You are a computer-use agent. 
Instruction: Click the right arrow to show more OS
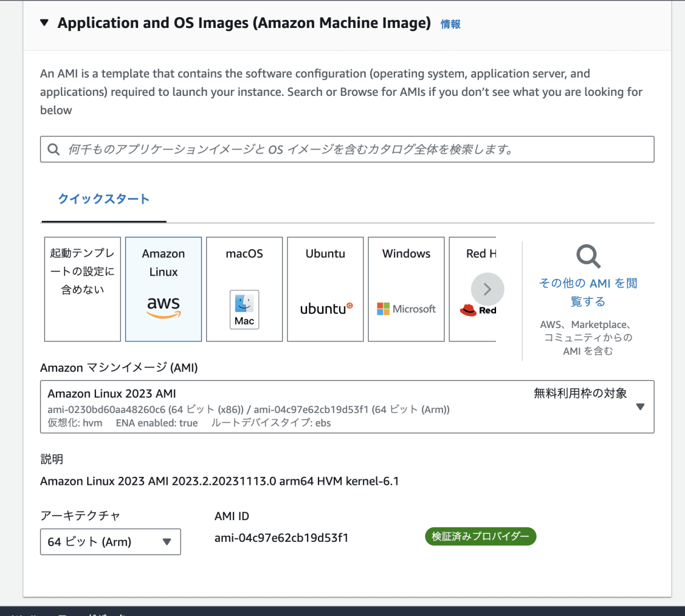tap(487, 289)
